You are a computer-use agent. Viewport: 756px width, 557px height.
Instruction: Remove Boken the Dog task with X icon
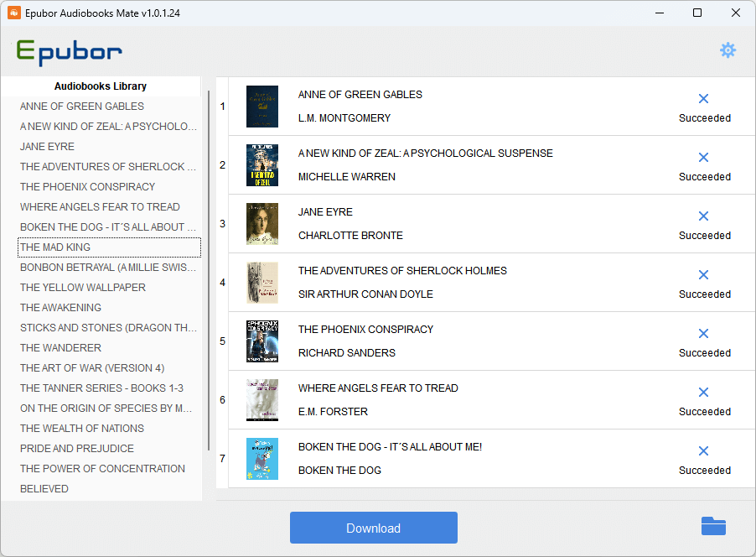pos(703,450)
